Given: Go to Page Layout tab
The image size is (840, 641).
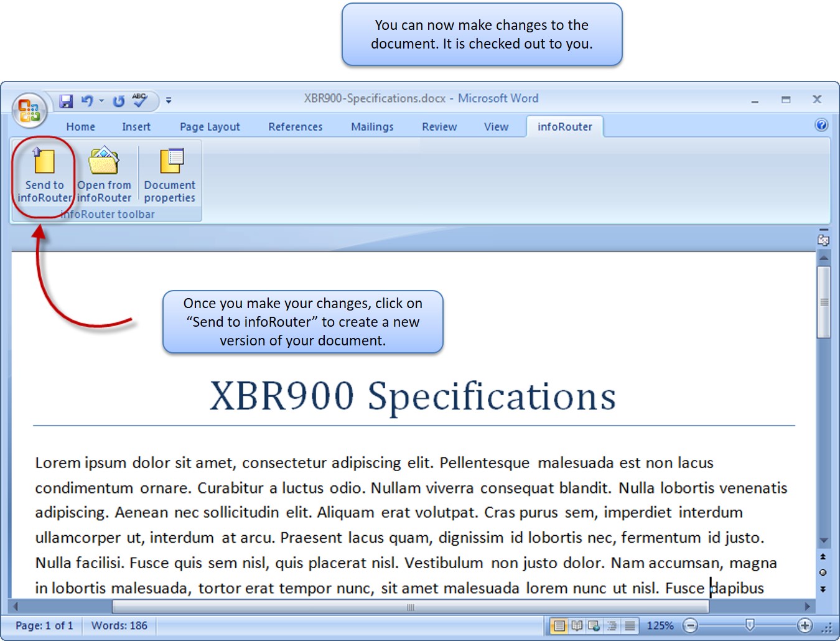Looking at the screenshot, I should click(x=210, y=127).
